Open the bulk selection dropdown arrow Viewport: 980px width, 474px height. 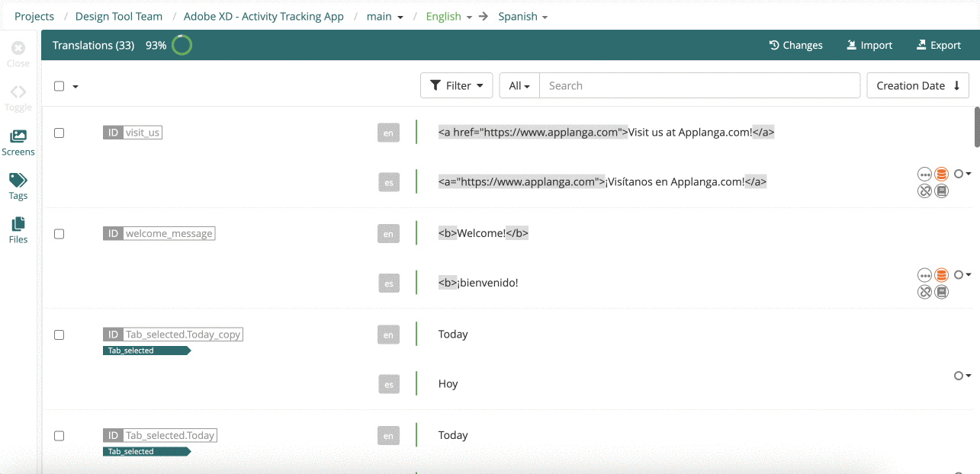76,87
